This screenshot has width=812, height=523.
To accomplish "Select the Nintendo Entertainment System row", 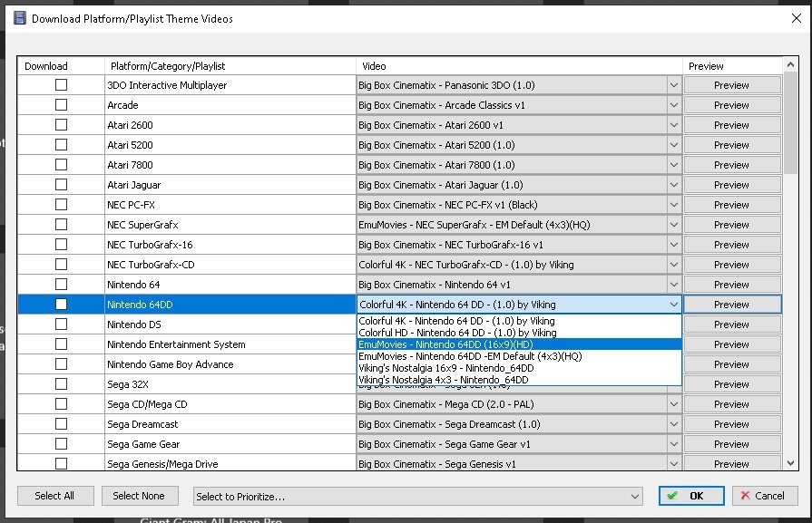I will click(x=230, y=344).
